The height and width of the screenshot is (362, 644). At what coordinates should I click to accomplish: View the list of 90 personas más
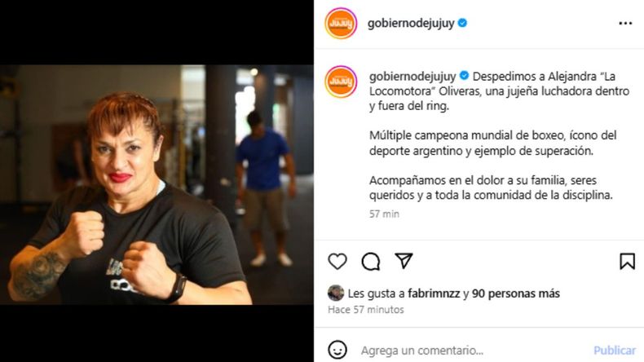pos(516,294)
